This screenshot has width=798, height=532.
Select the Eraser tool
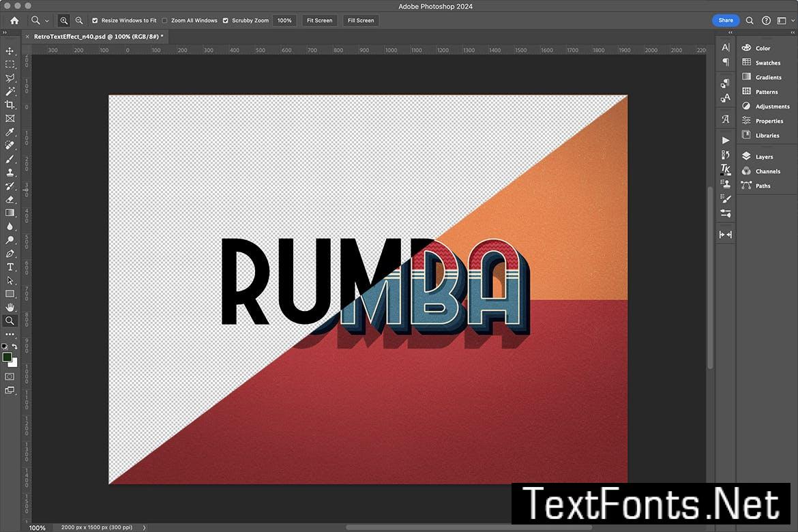pyautogui.click(x=10, y=200)
